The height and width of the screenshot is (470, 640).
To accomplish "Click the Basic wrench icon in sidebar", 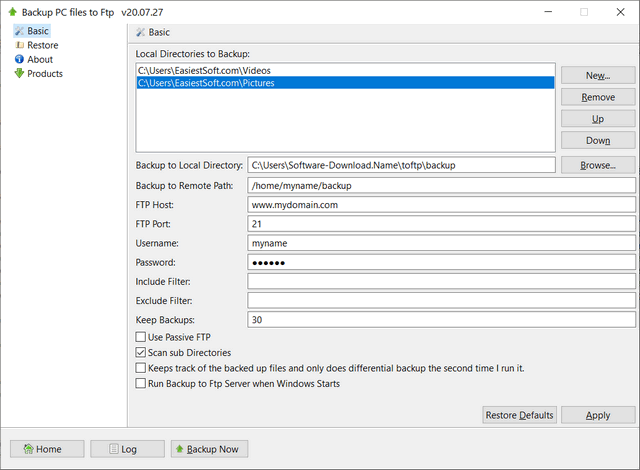I will pos(19,31).
